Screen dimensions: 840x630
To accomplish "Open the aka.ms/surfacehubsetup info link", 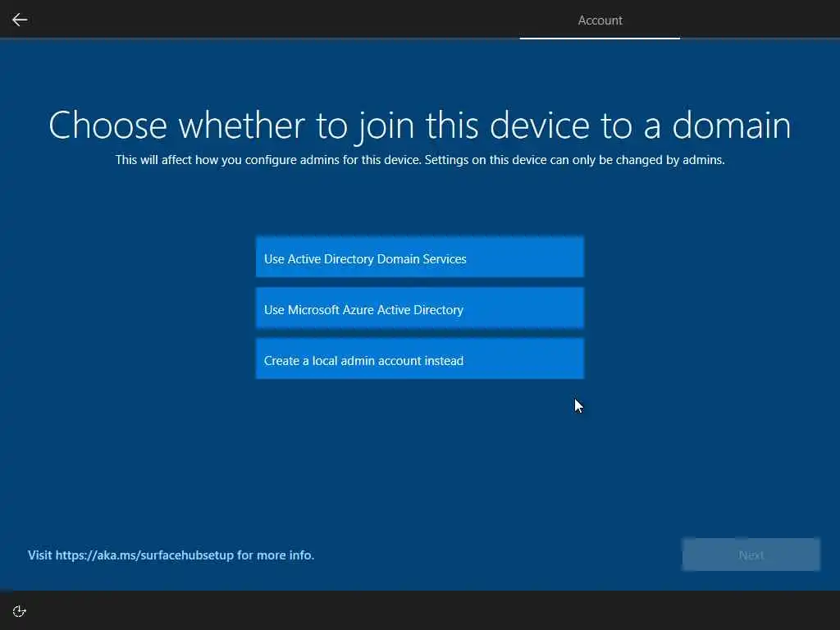I will pyautogui.click(x=171, y=555).
